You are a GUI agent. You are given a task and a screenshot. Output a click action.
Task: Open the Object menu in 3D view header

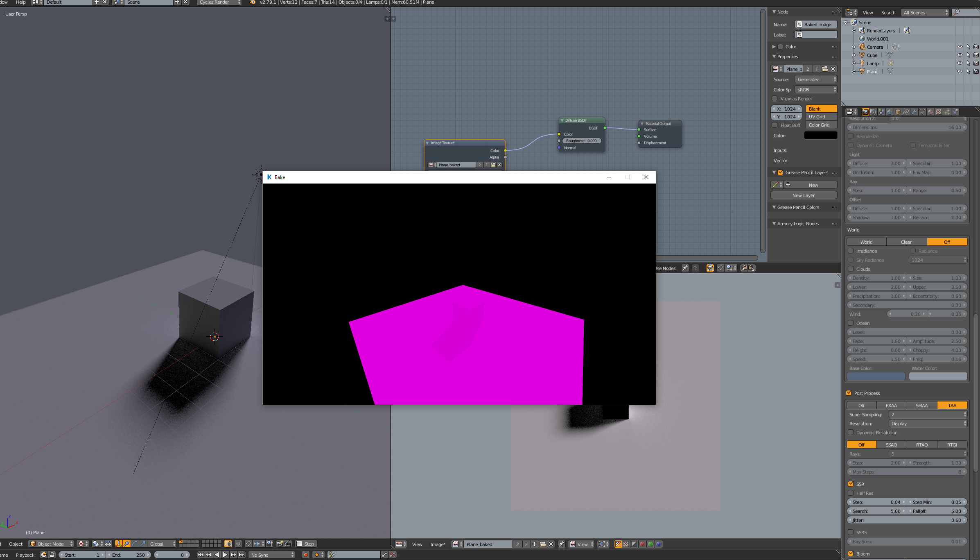pyautogui.click(x=15, y=544)
